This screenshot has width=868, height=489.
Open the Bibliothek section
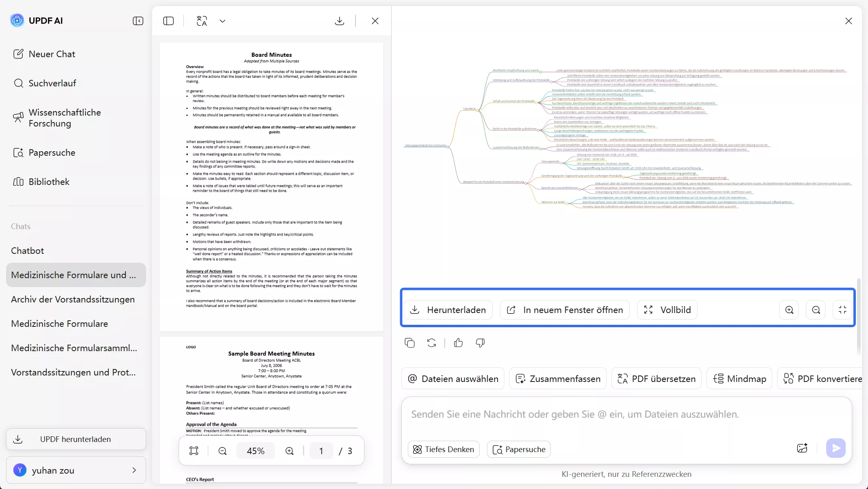click(x=49, y=182)
